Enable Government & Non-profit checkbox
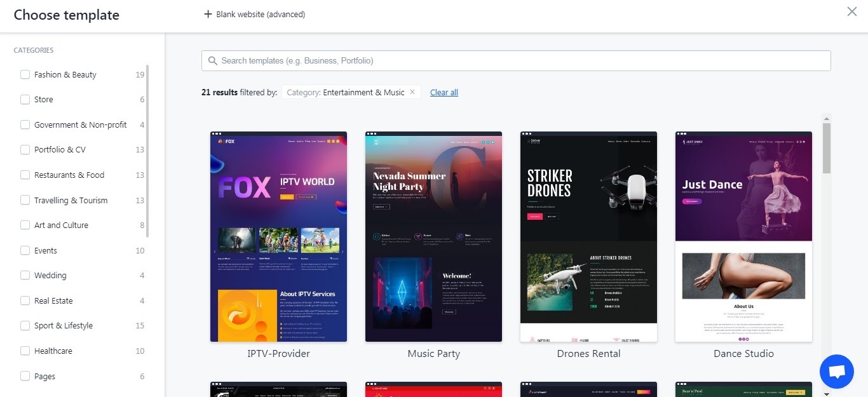This screenshot has width=868, height=397. pos(25,124)
